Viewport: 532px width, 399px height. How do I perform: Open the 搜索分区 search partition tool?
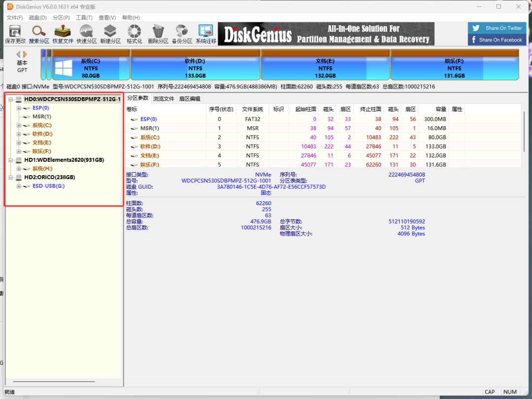(39, 34)
